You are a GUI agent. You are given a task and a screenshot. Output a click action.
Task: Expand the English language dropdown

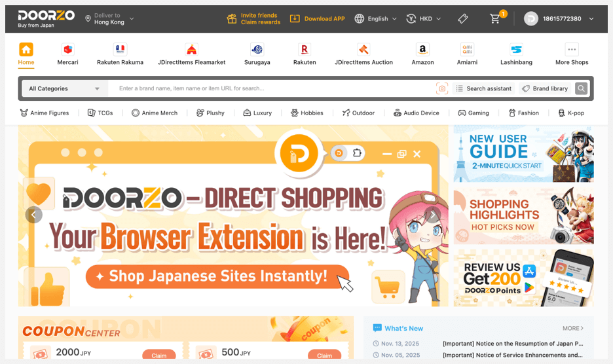pyautogui.click(x=376, y=18)
